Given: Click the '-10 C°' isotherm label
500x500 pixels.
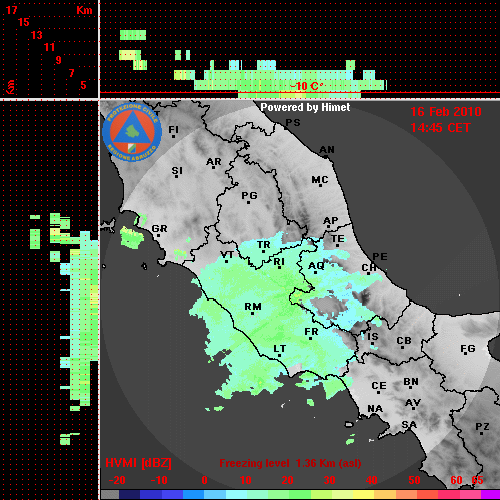Looking at the screenshot, I should pos(306,86).
